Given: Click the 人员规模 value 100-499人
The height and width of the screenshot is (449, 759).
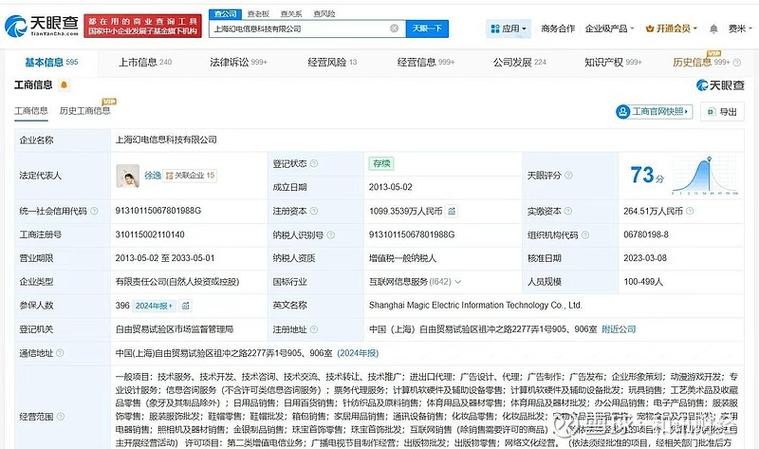Looking at the screenshot, I should coord(643,282).
